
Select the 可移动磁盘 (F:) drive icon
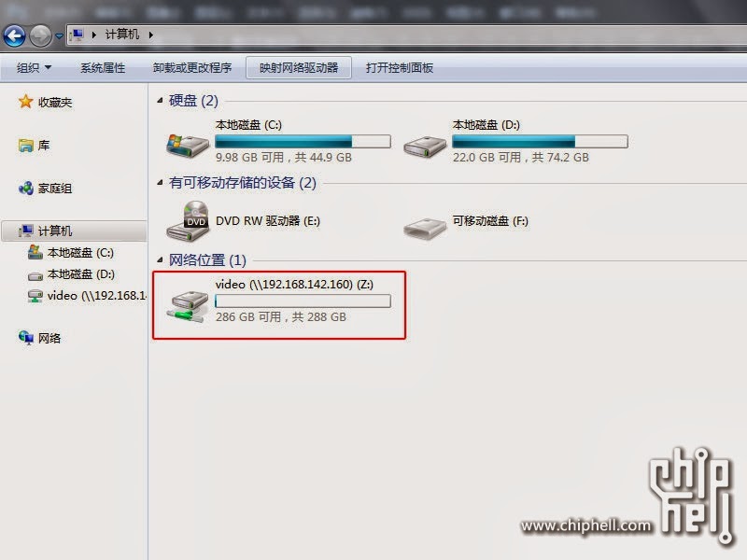[425, 229]
